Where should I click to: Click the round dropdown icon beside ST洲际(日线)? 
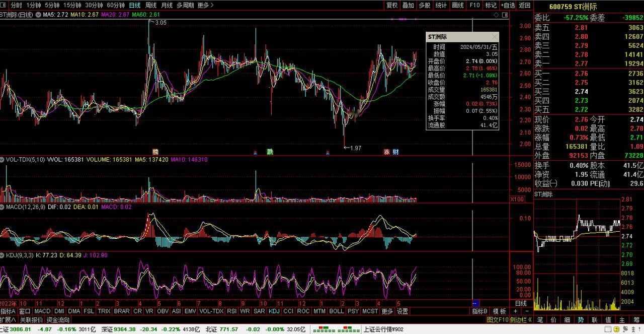38,15
